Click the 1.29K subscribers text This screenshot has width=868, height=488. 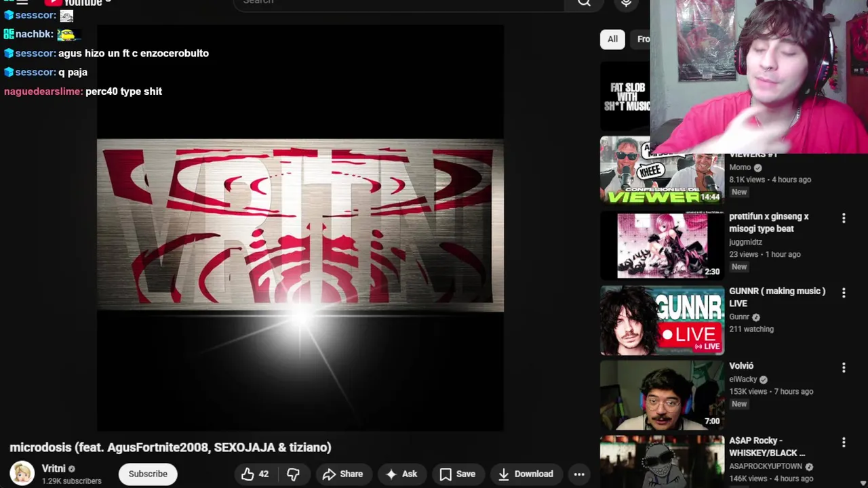72,481
